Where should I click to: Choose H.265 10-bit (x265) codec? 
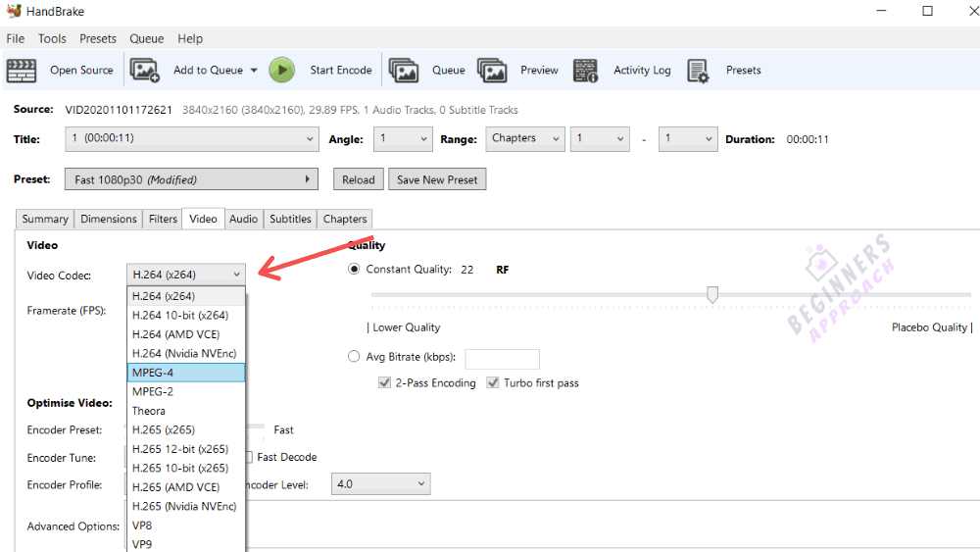click(x=186, y=468)
